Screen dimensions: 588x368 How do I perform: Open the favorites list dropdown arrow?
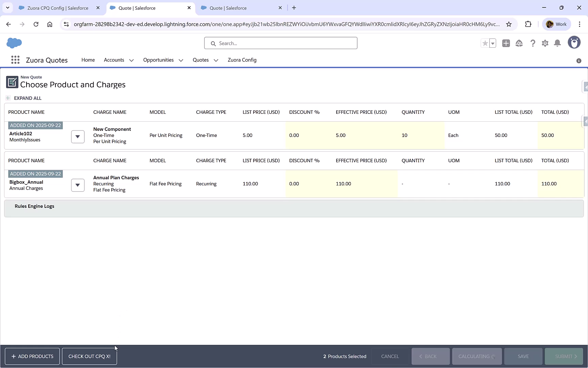tap(492, 43)
